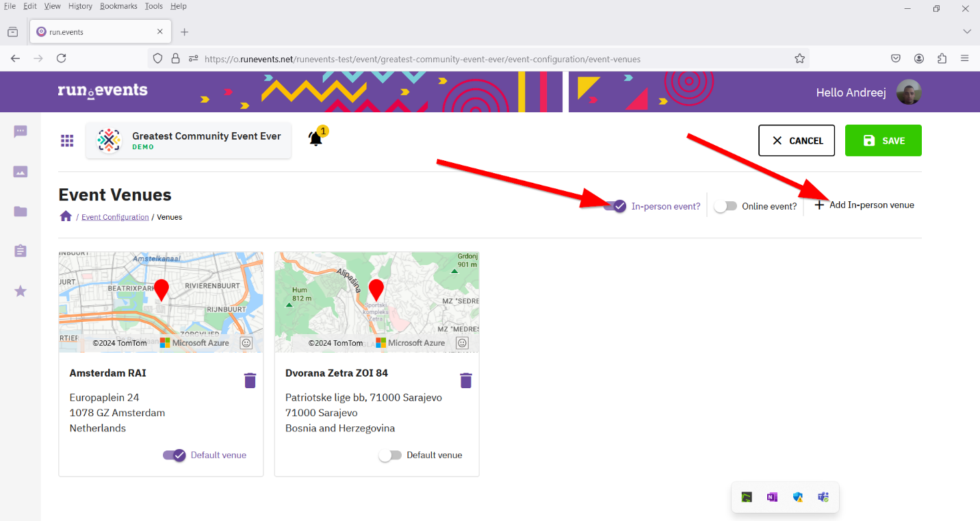
Task: Close the run.events tab
Action: [x=160, y=32]
